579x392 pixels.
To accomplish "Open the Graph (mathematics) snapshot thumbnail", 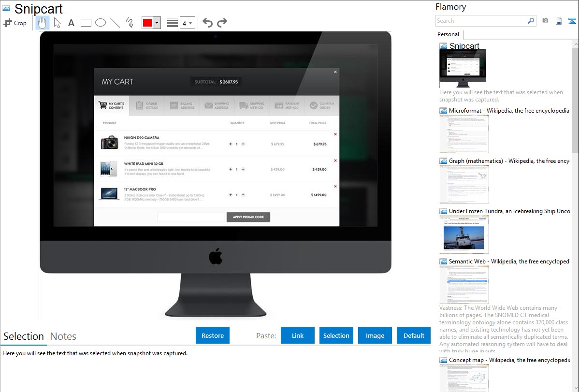I will tap(464, 184).
